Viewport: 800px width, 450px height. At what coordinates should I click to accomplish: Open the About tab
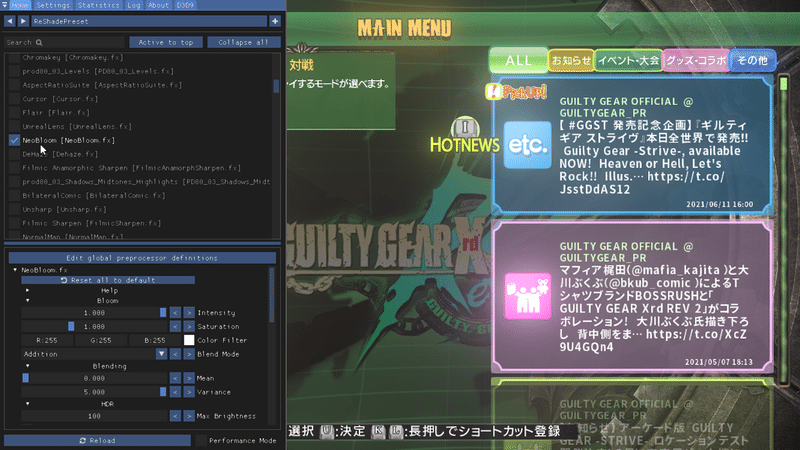point(158,5)
